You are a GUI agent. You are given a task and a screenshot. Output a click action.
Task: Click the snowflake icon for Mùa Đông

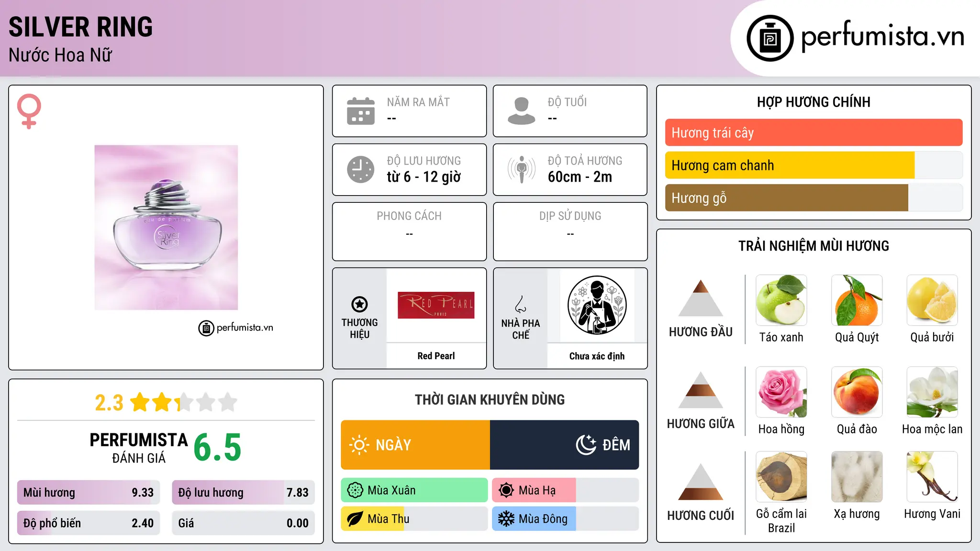[506, 519]
